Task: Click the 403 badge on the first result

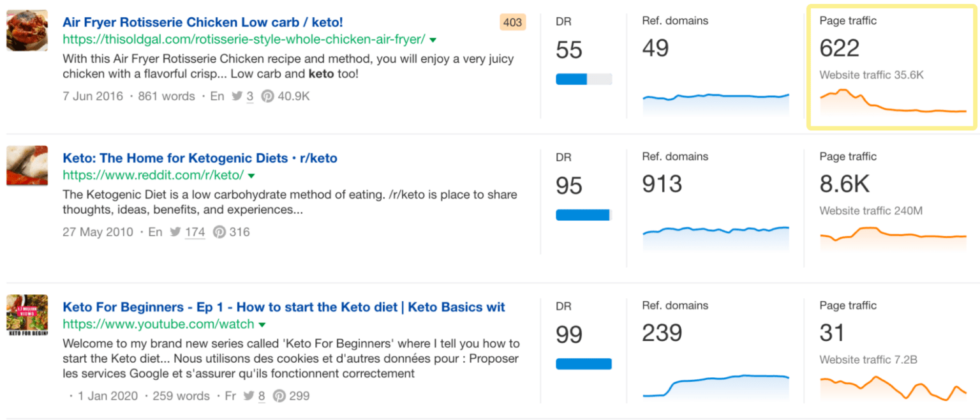Action: 512,22
